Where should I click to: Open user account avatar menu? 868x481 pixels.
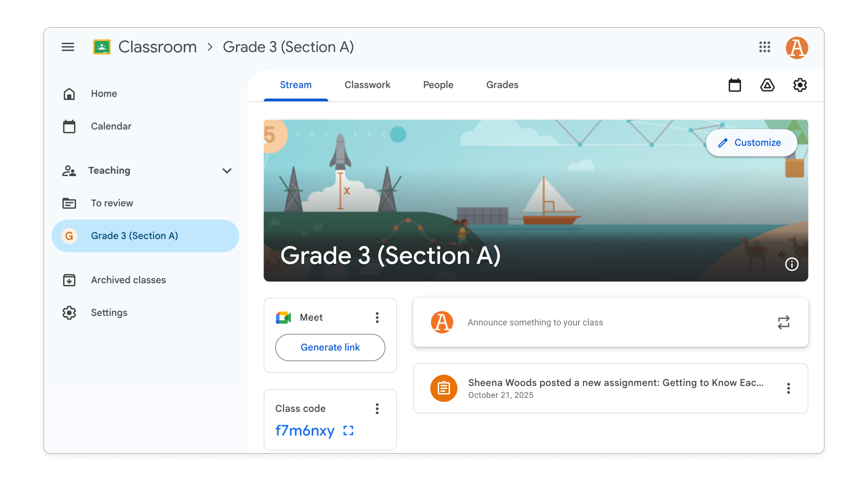pyautogui.click(x=796, y=47)
